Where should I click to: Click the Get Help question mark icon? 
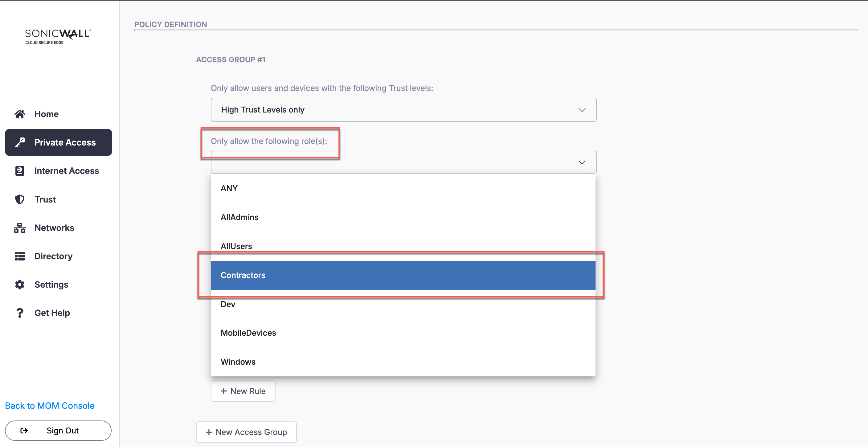(19, 313)
